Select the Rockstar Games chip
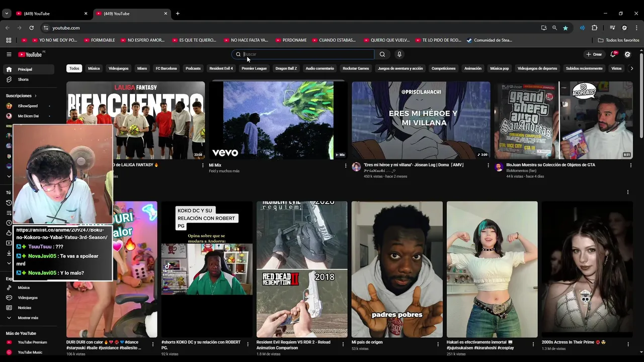The image size is (644, 362). [x=356, y=68]
